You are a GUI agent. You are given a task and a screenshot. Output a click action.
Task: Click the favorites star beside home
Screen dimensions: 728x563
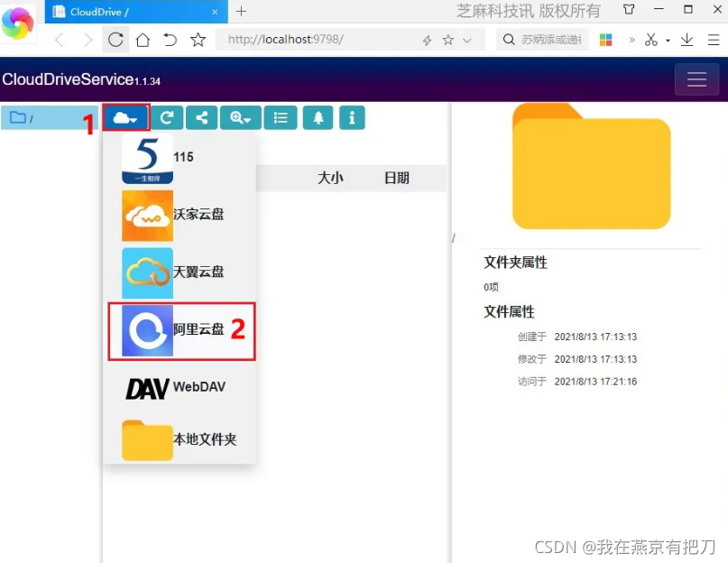pos(198,40)
